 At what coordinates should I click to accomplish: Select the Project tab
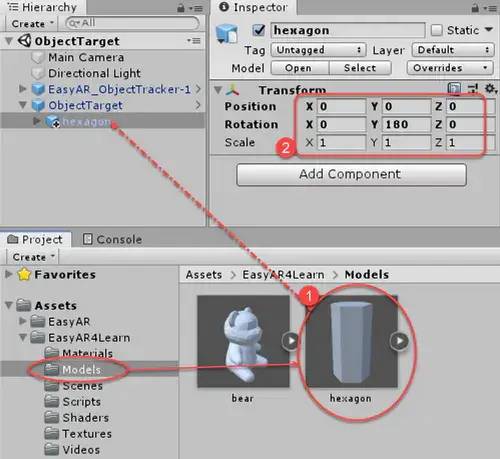[x=35, y=239]
